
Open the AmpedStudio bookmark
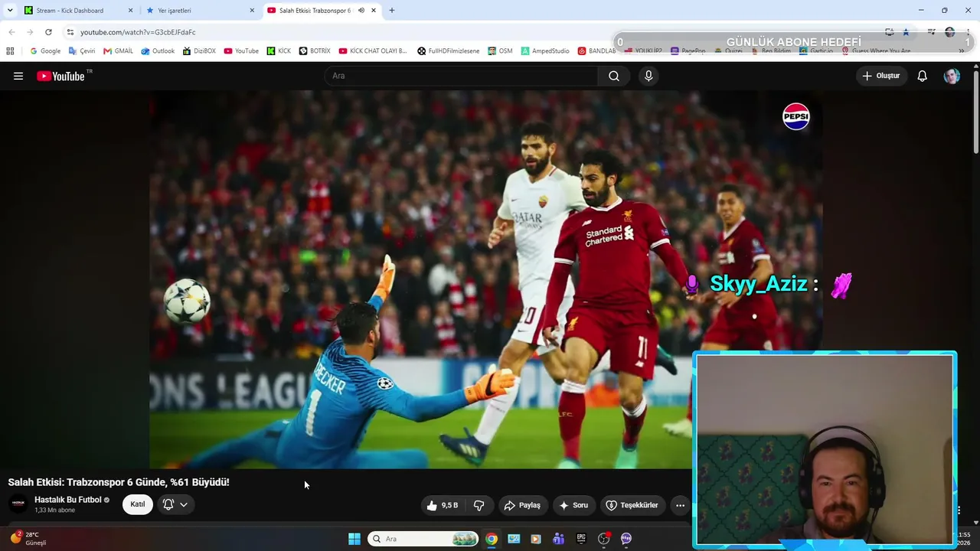pos(545,51)
